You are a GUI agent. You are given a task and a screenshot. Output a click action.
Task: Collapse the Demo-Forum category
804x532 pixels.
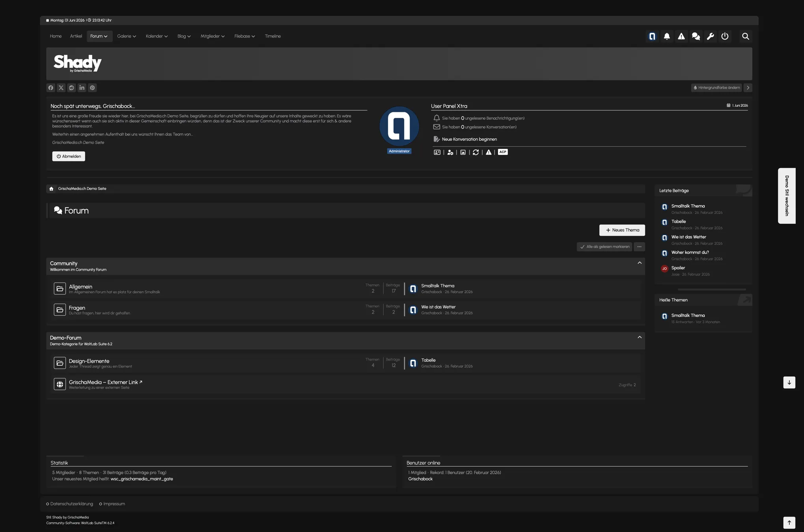point(640,337)
